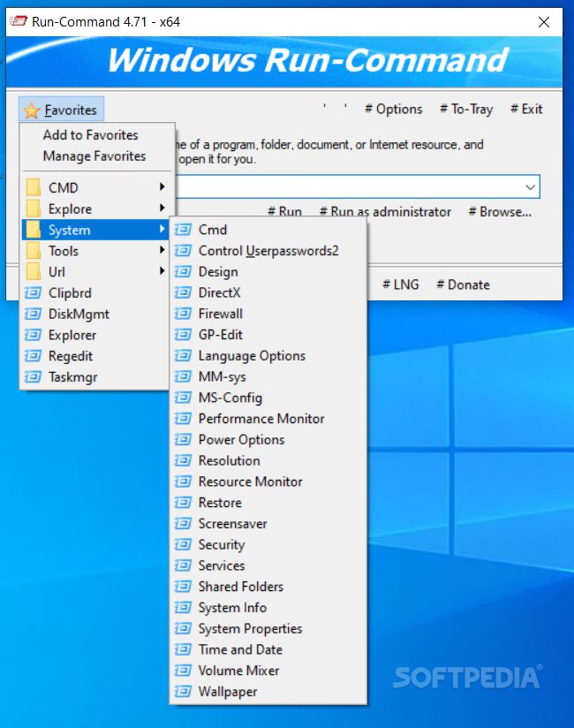Click the icon beside Cmd in submenu
Image resolution: width=574 pixels, height=728 pixels.
pyautogui.click(x=183, y=230)
